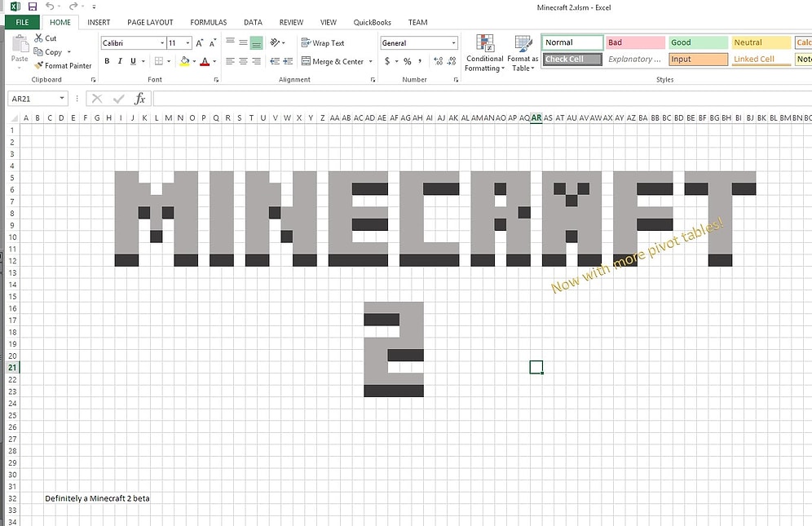Click the Undo arrow icon
This screenshot has height=526, width=812.
coord(50,7)
